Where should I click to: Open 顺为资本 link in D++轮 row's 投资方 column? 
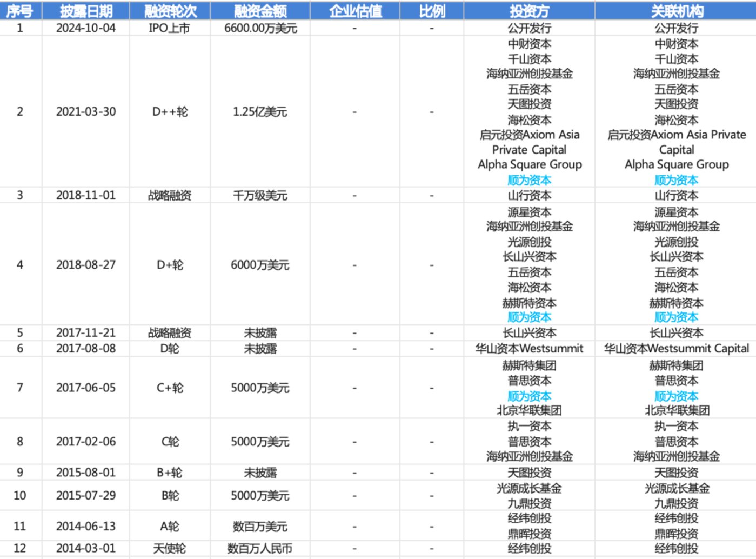(x=529, y=180)
